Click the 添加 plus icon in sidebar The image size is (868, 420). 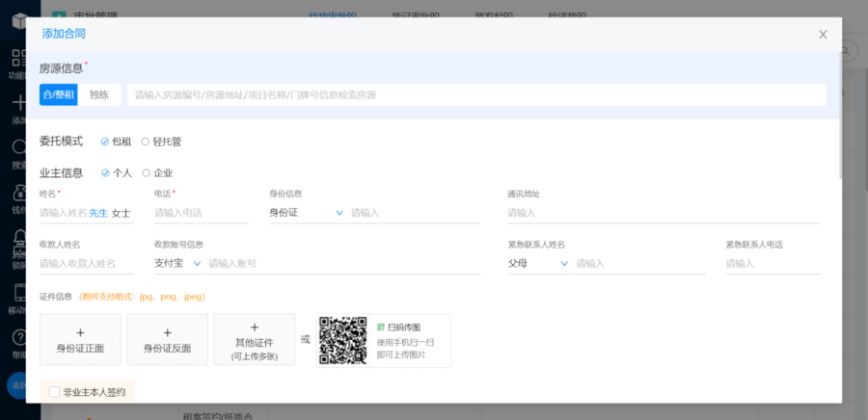pos(19,103)
